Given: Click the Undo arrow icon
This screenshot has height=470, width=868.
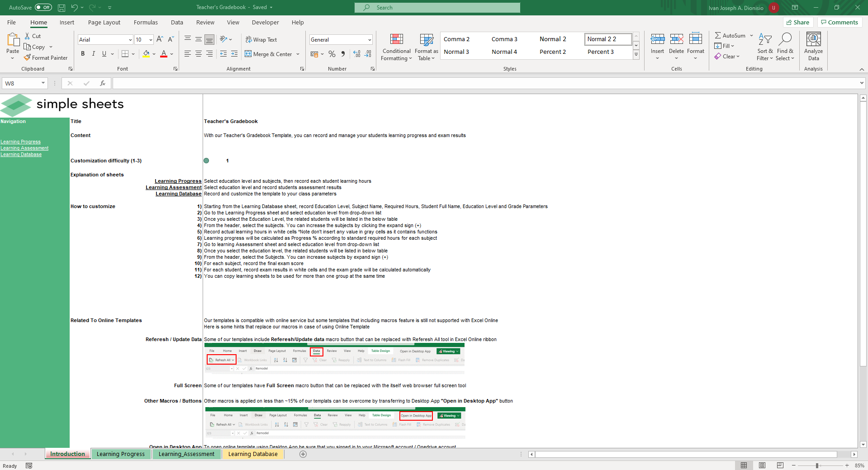Looking at the screenshot, I should click(74, 8).
